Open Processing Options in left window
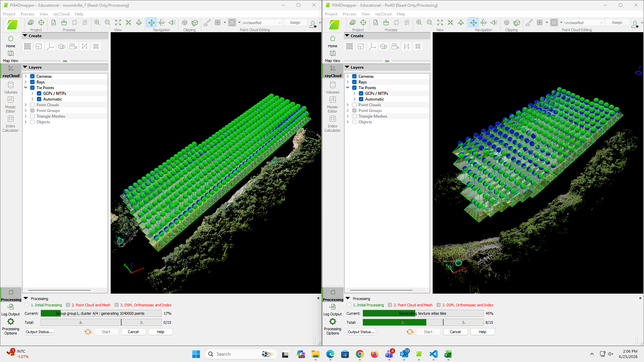 pos(10,326)
